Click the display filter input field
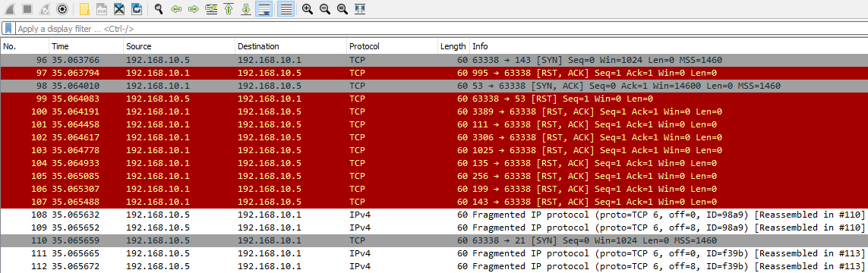The height and width of the screenshot is (273, 868). pos(440,28)
